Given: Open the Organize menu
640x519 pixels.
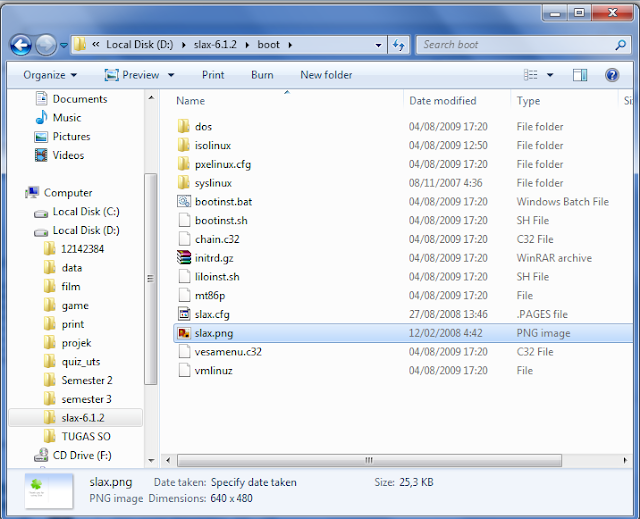Looking at the screenshot, I should click(50, 75).
